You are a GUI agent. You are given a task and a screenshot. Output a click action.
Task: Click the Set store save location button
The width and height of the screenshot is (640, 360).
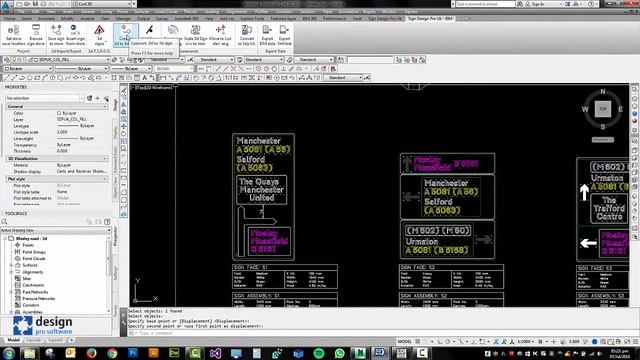click(13, 35)
